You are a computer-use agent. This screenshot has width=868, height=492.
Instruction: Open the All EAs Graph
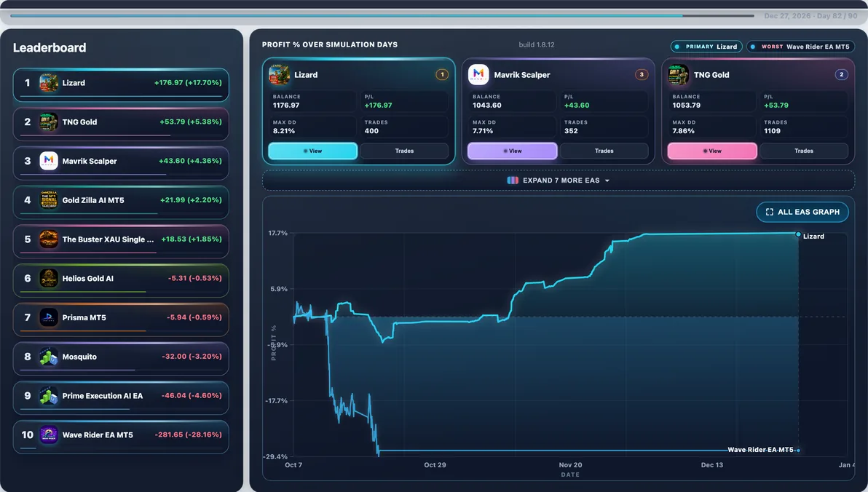[802, 212]
